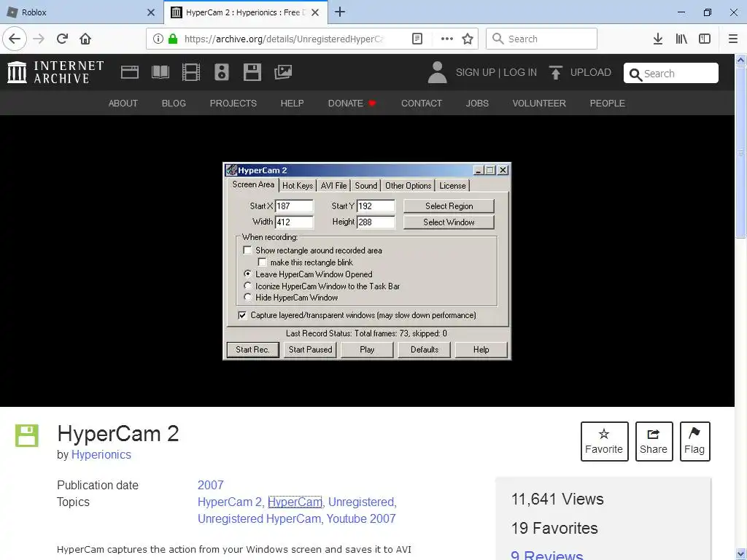747x560 pixels.
Task: Open the JOBS navigation item
Action: pos(477,104)
